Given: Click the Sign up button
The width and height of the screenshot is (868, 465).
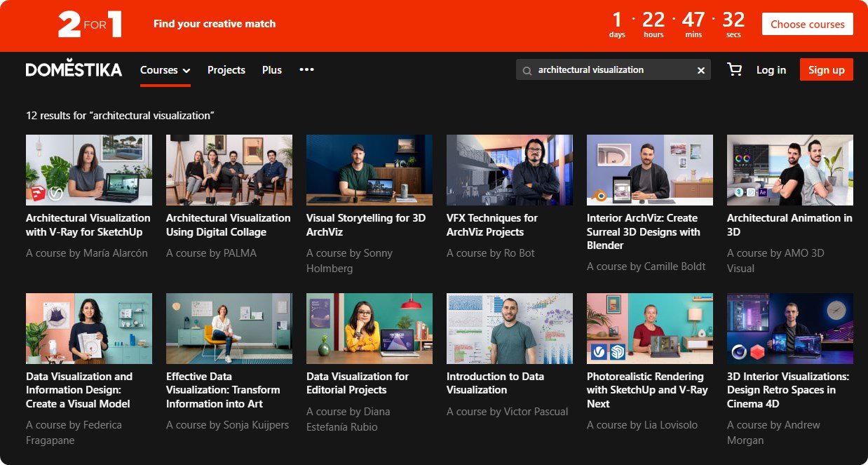Looking at the screenshot, I should tap(827, 69).
